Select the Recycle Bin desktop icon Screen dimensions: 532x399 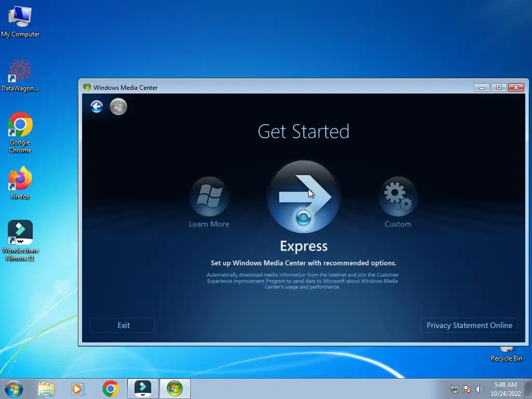pos(506,354)
